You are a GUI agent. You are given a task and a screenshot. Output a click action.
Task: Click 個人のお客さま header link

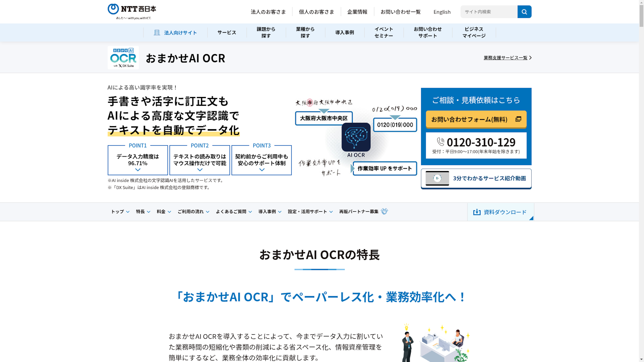pyautogui.click(x=316, y=12)
